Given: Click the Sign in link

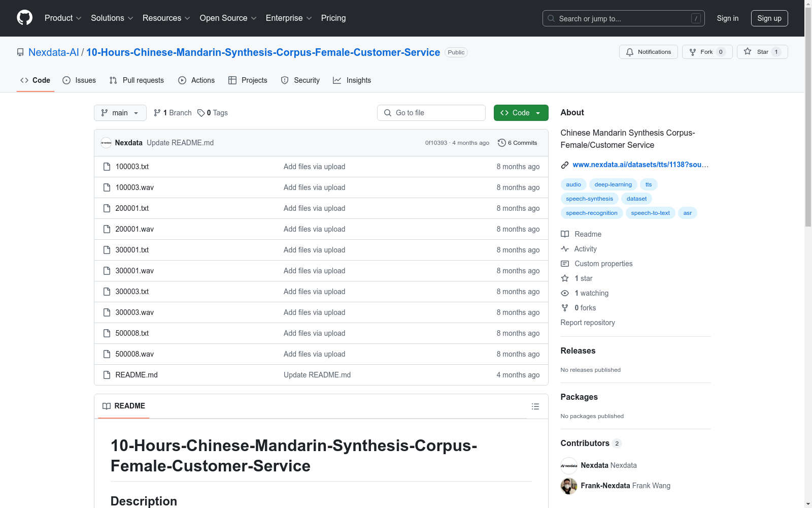Looking at the screenshot, I should [x=728, y=18].
